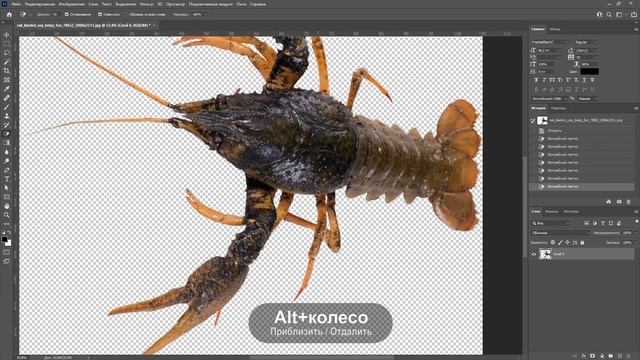Viewport: 640px width, 360px height.
Task: Select the History Brush tool
Action: [x=7, y=124]
